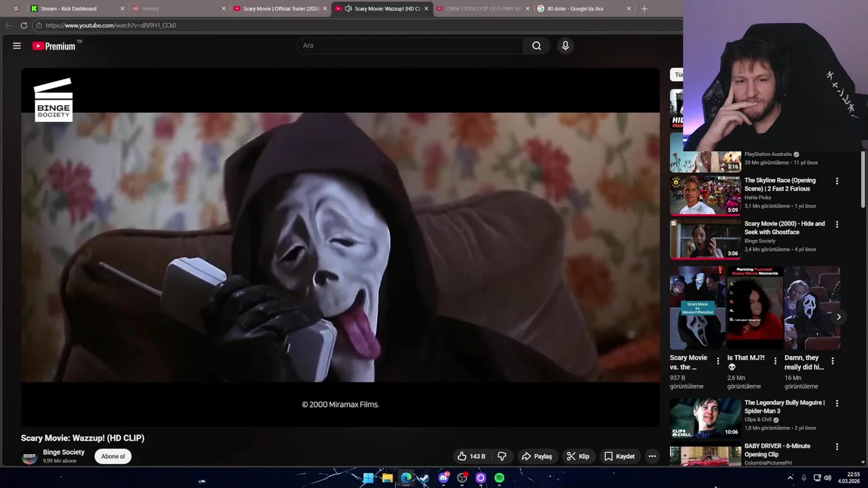The height and width of the screenshot is (488, 868).
Task: Dislike the video with thumbs-down icon
Action: point(502,456)
